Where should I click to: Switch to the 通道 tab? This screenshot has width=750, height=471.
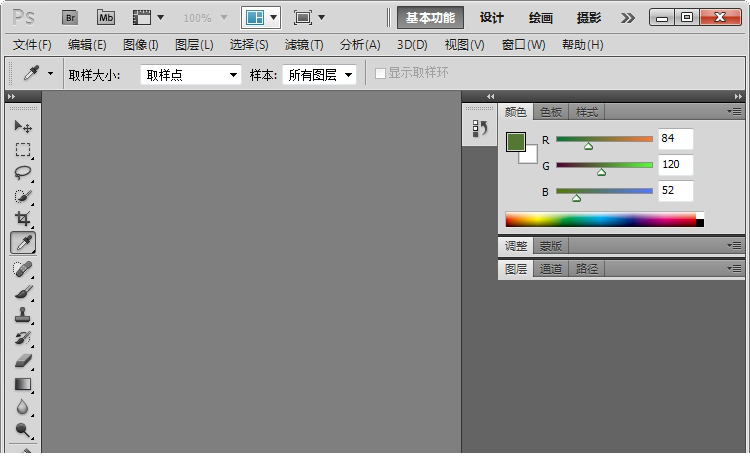(551, 269)
